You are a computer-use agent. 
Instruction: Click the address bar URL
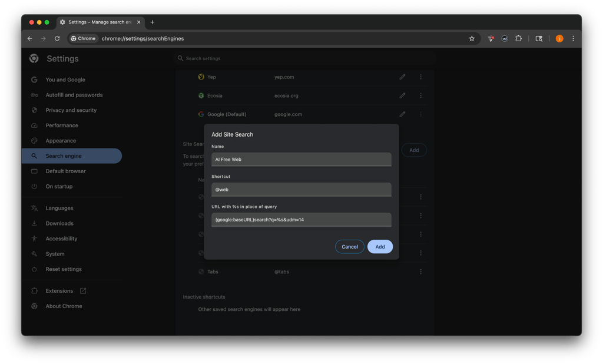pyautogui.click(x=143, y=38)
